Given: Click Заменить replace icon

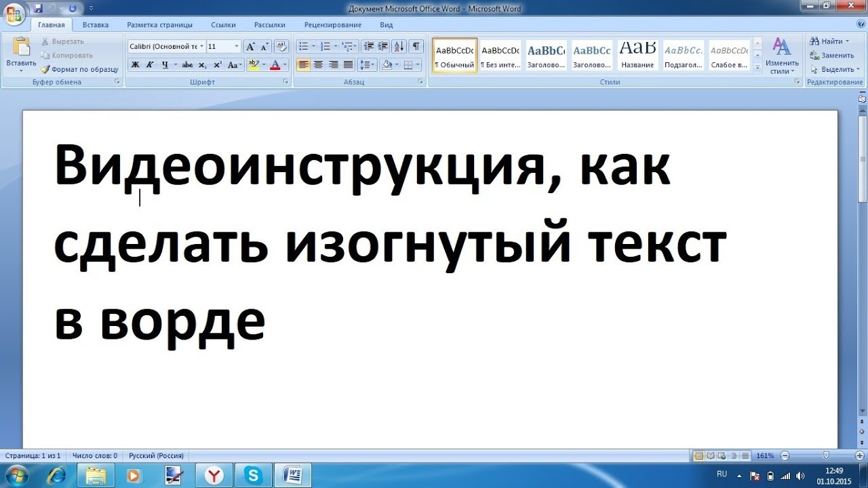Looking at the screenshot, I should (x=814, y=56).
